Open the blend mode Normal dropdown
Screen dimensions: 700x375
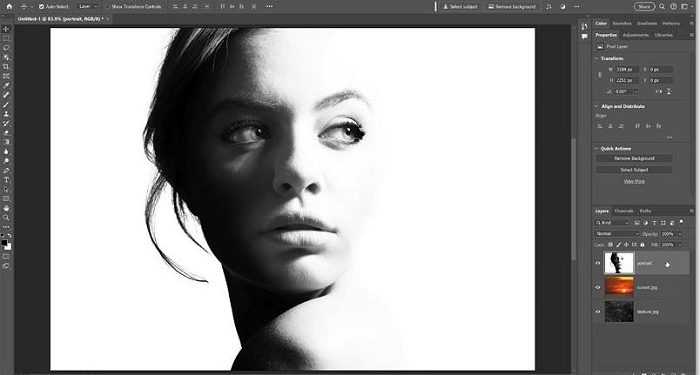[x=617, y=234]
